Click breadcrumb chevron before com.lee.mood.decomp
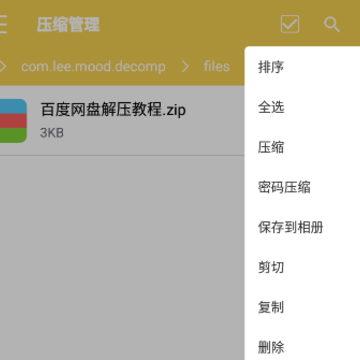 (x=3, y=67)
